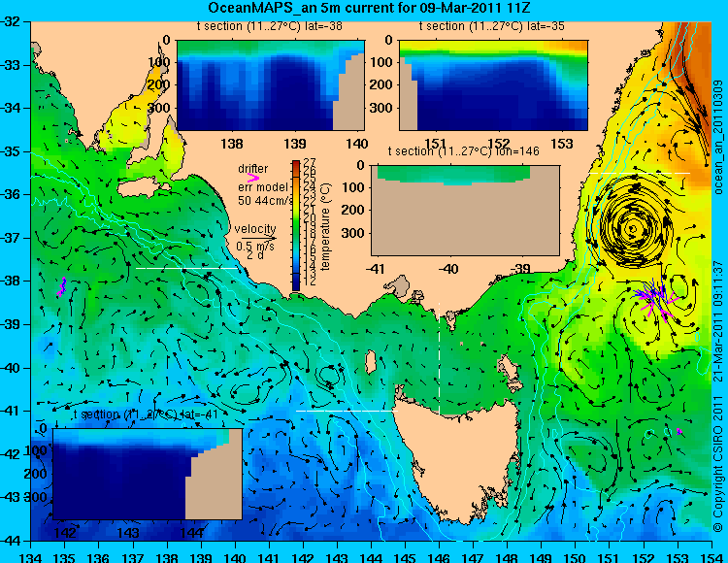Click Kangaroo Island on the map
728x563 pixels.
142,187
